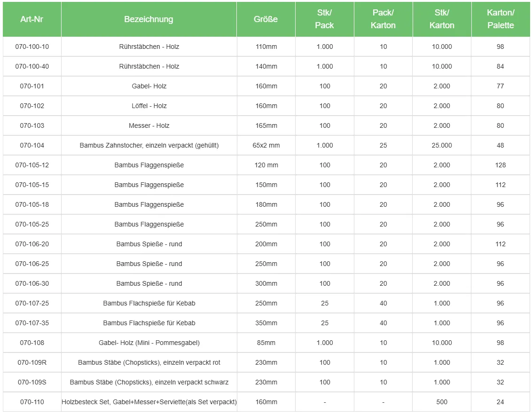Click the red Chopsticks description cell
Screen dimensions: 532x415
tap(149, 362)
